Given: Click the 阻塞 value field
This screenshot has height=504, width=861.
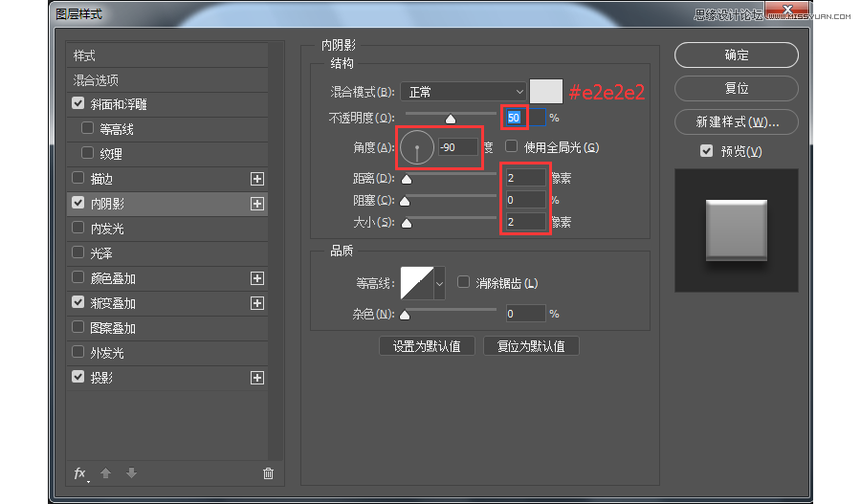Looking at the screenshot, I should pyautogui.click(x=525, y=200).
